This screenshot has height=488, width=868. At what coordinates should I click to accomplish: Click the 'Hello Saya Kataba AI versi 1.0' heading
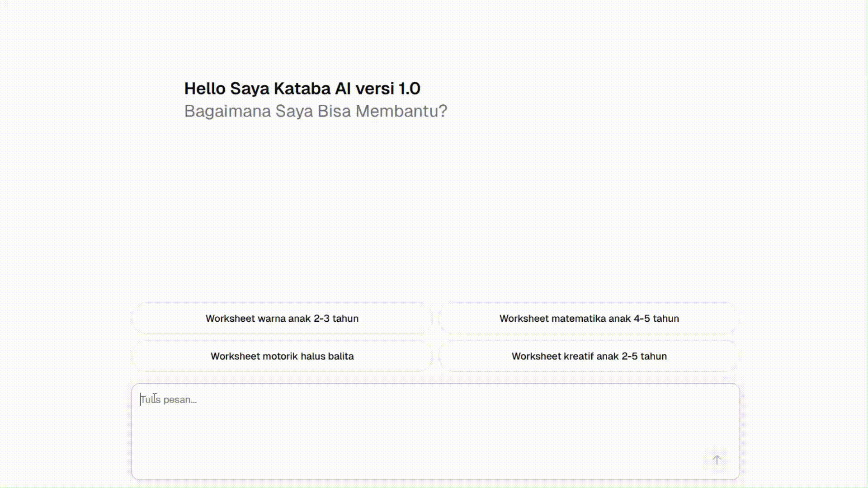tap(302, 89)
